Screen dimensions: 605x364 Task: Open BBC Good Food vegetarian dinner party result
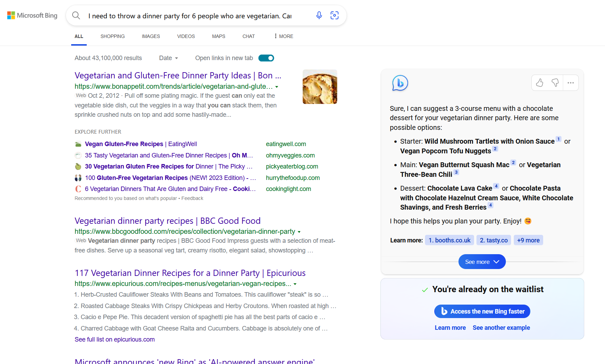point(168,221)
